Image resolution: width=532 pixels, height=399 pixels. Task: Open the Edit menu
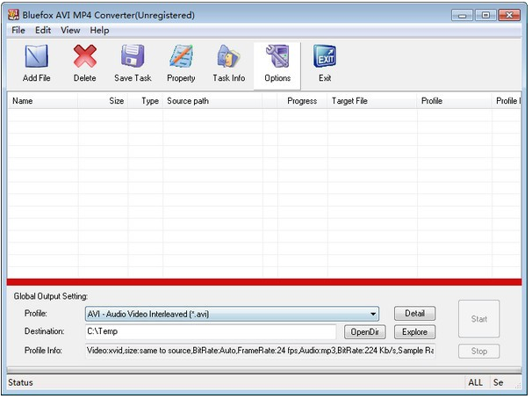(43, 30)
